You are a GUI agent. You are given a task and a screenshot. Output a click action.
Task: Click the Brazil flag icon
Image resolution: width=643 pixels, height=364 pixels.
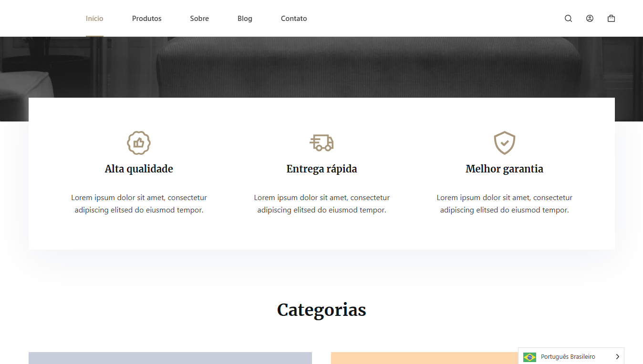(529, 357)
